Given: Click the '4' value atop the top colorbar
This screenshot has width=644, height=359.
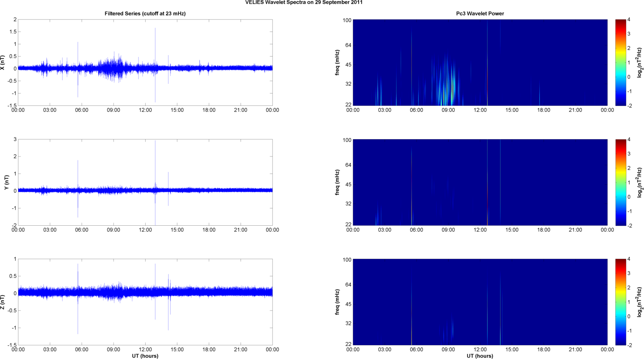Looking at the screenshot, I should tap(629, 20).
